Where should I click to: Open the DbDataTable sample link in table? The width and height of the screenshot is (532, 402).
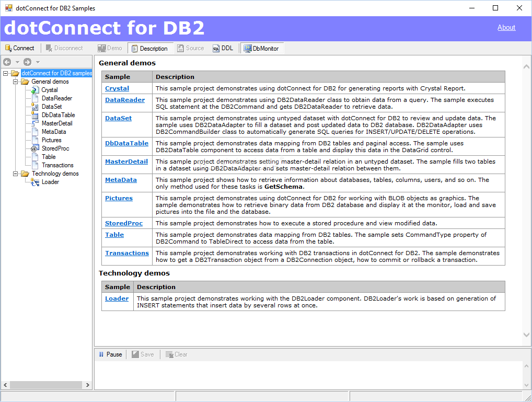click(x=126, y=143)
